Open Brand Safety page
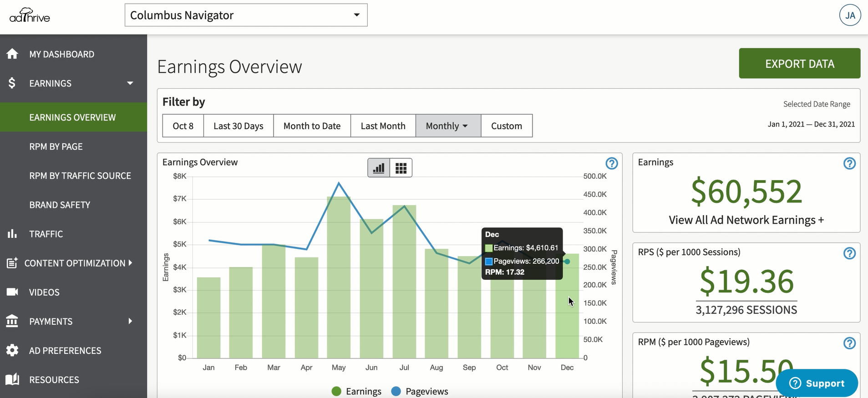868x398 pixels. point(60,205)
